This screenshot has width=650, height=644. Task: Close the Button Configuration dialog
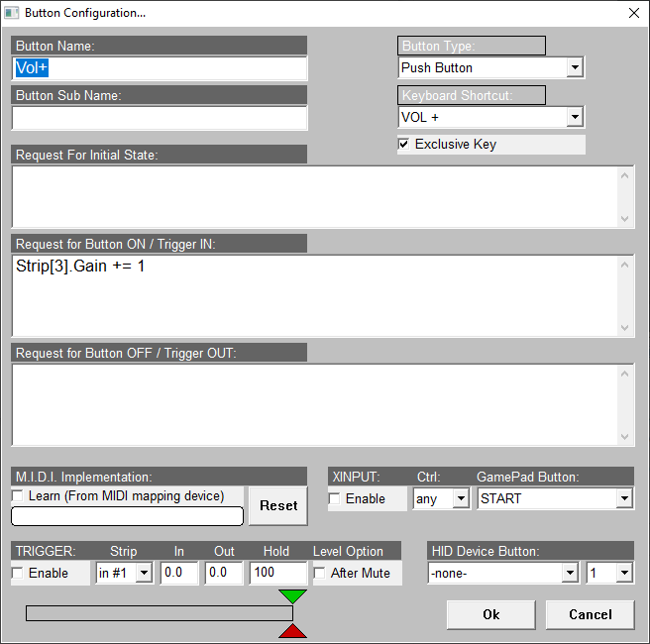634,13
